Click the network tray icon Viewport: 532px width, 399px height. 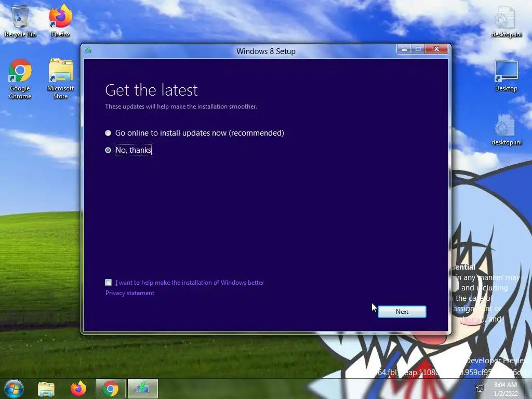click(480, 389)
